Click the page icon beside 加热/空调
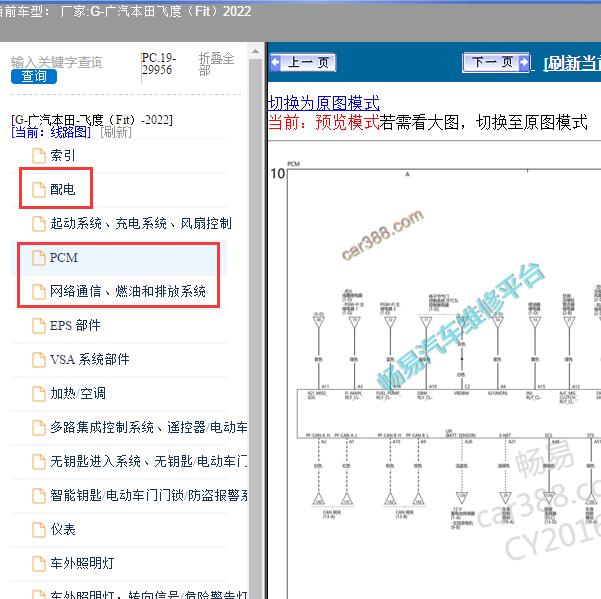Image resolution: width=601 pixels, height=599 pixels. [39, 394]
